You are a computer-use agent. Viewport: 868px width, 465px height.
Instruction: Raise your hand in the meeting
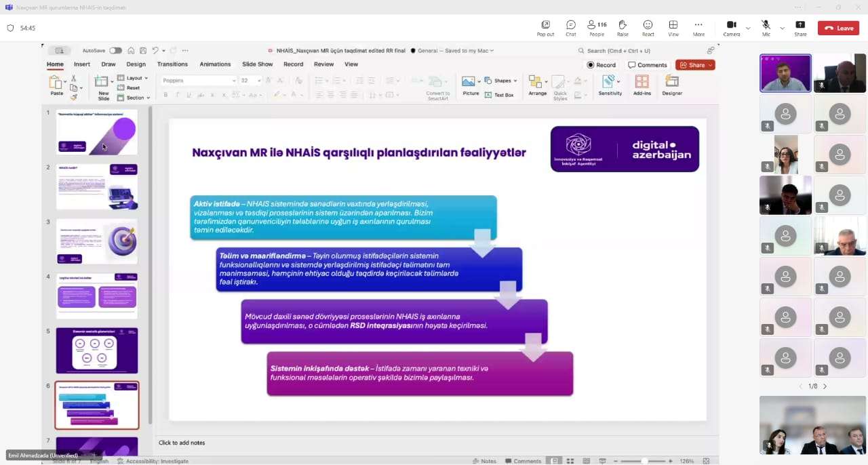click(x=623, y=27)
